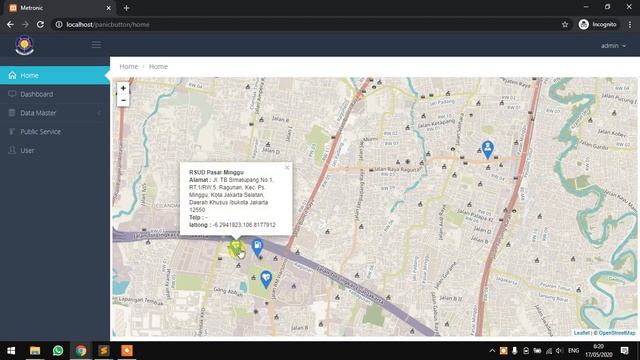Screen dimensions: 640x360
Task: Open the admin user dropdown
Action: [613, 46]
